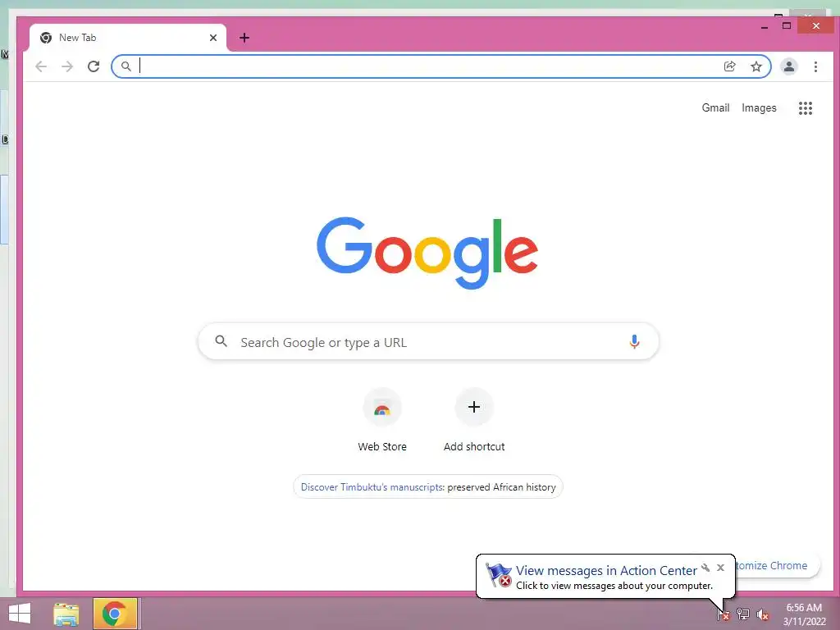Close the New Tab tab
840x630 pixels.
pos(213,38)
